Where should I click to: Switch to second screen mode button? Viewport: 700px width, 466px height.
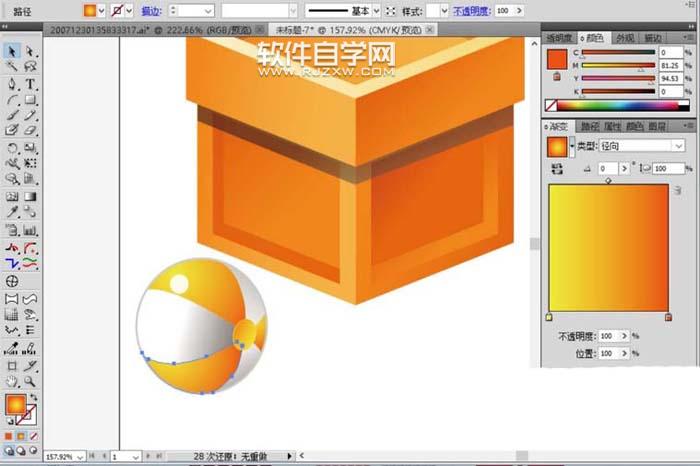click(x=21, y=450)
